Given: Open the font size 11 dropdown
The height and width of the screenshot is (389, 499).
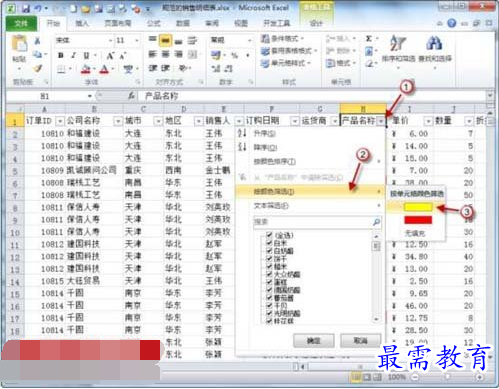Looking at the screenshot, I should (137, 41).
